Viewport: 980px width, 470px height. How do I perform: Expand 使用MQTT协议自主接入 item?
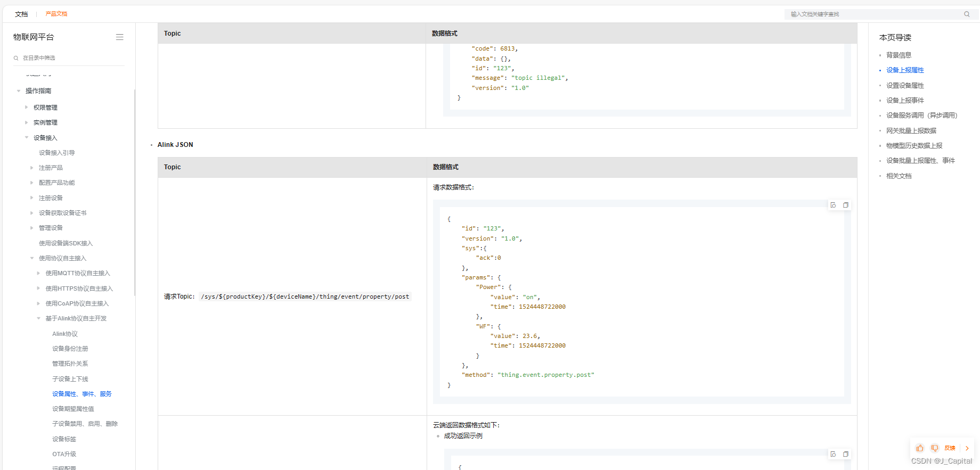point(38,273)
